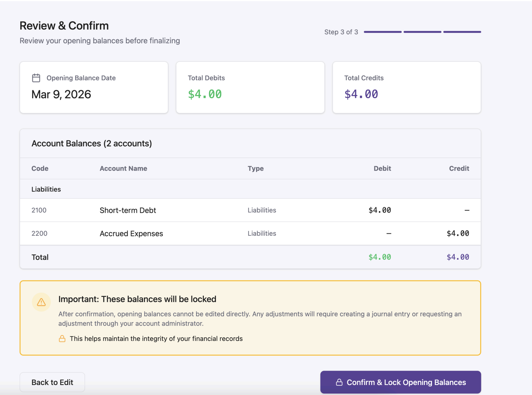Click the warning triangle icon in the notice
532x395 pixels.
point(41,302)
